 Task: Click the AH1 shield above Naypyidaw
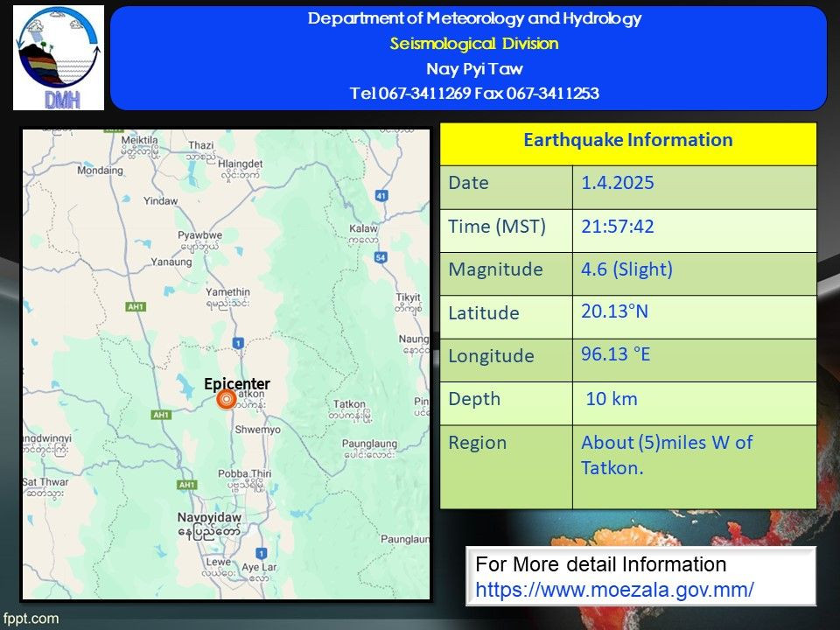point(187,484)
